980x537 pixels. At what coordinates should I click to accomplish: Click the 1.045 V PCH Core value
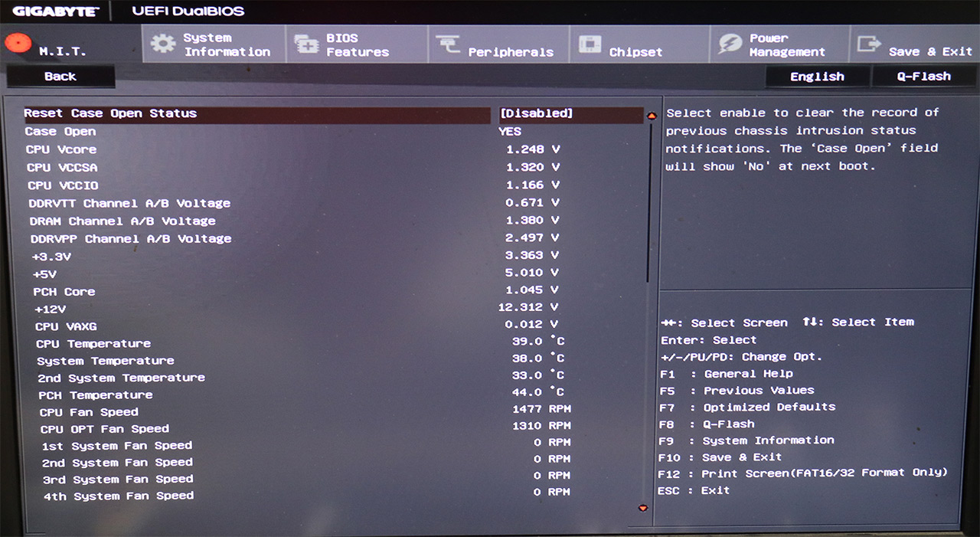click(x=533, y=290)
